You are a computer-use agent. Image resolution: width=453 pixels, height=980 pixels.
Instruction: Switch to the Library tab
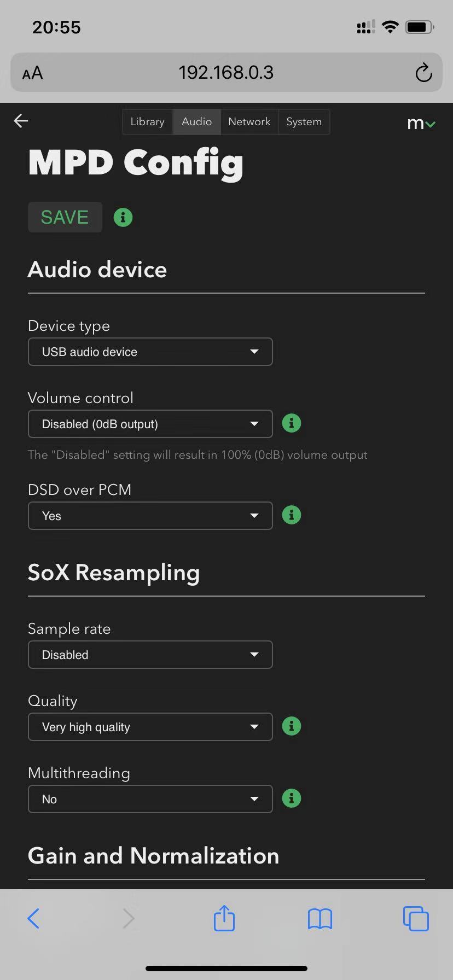point(147,121)
